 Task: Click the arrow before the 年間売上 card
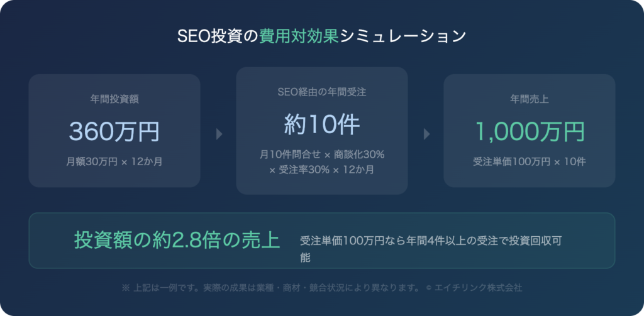[427, 134]
